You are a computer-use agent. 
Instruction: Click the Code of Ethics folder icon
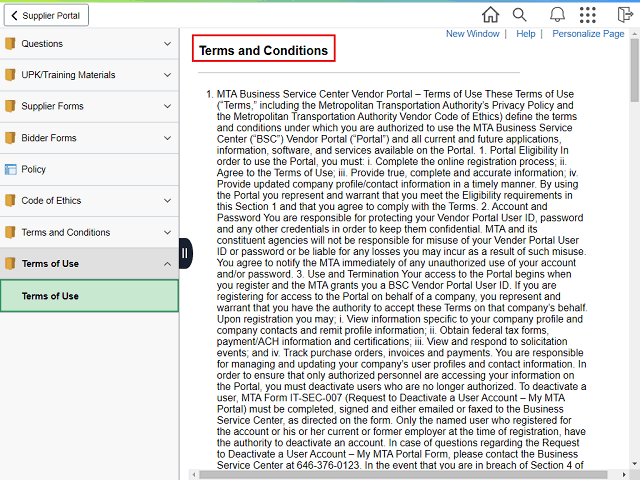pyautogui.click(x=10, y=201)
